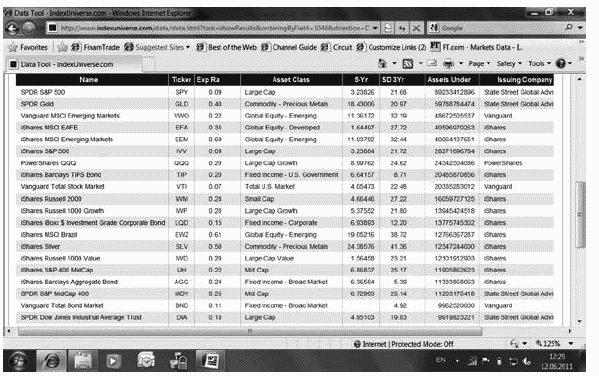Open the Tools dropdown menu
The image size is (599, 376).
point(539,63)
